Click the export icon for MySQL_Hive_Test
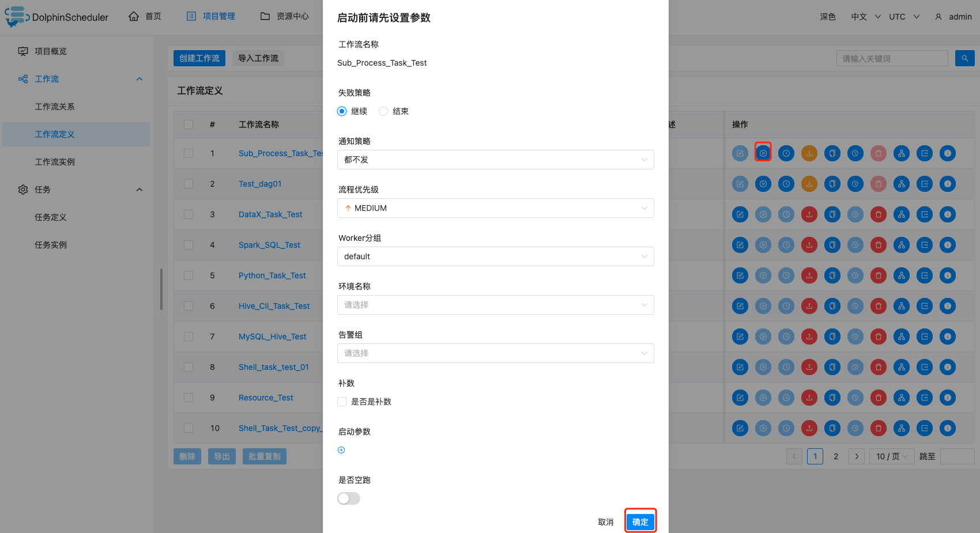 (925, 337)
